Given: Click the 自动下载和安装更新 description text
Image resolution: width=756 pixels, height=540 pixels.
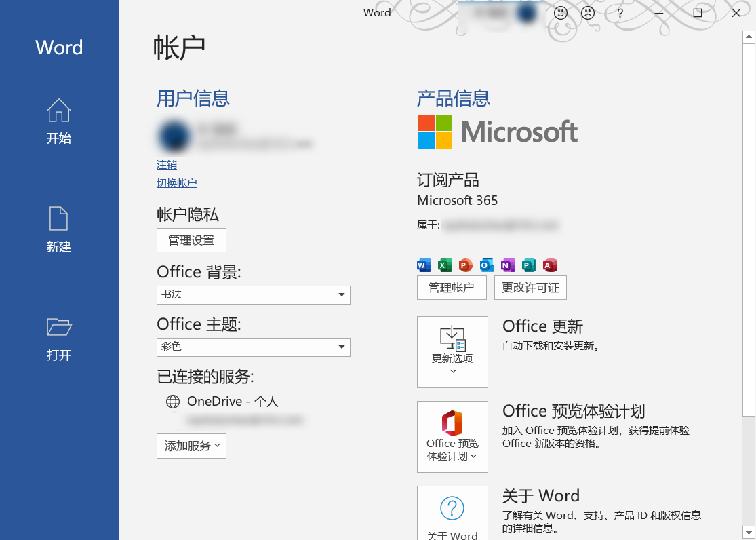Looking at the screenshot, I should coord(551,346).
